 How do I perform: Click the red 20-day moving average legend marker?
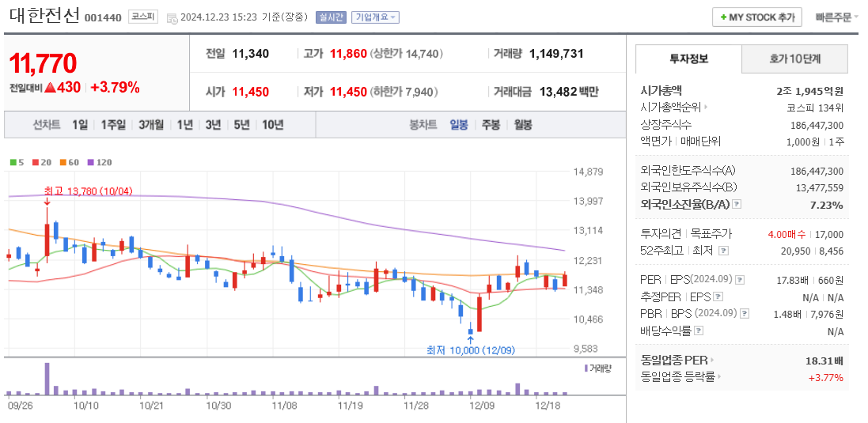click(x=35, y=163)
